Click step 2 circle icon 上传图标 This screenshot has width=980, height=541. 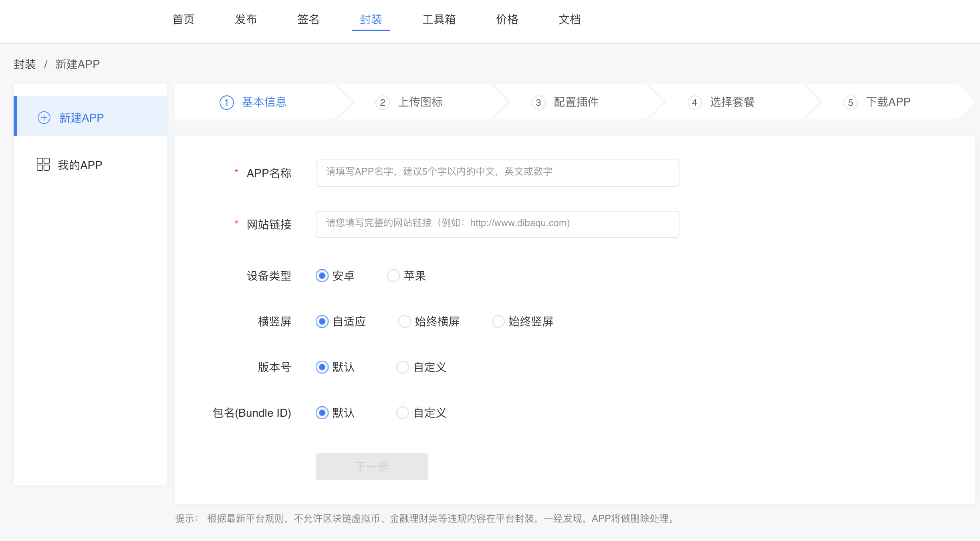coord(382,103)
